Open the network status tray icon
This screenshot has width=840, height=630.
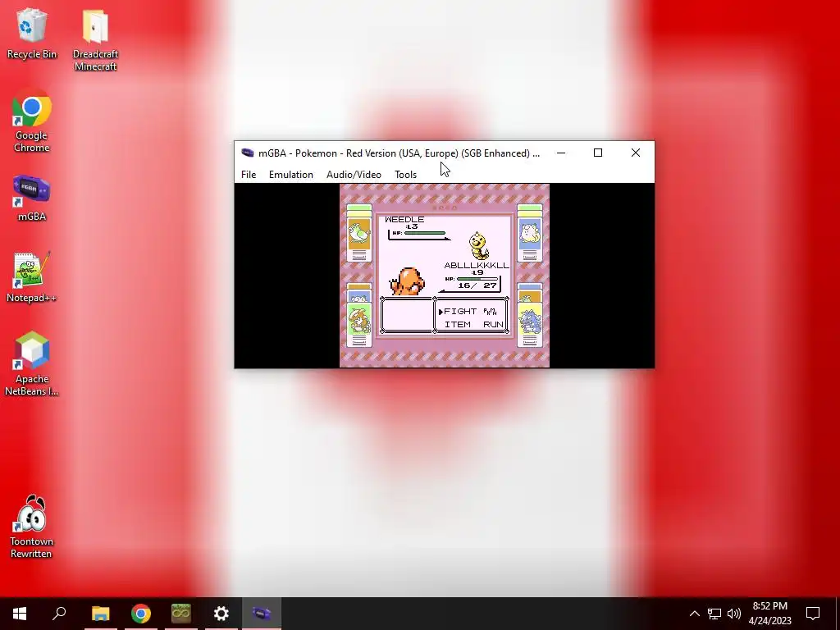(714, 614)
